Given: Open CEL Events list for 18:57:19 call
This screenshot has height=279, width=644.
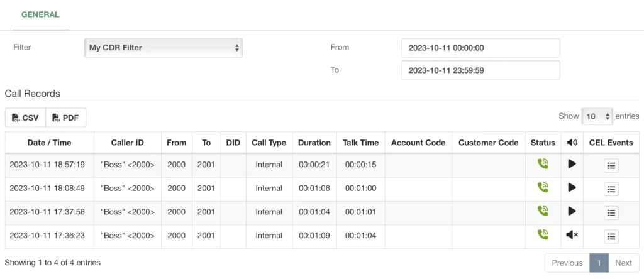Looking at the screenshot, I should (x=611, y=166).
